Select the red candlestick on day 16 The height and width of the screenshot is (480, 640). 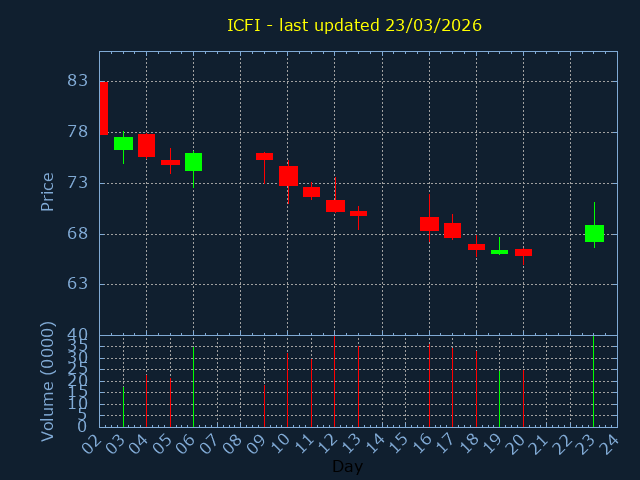(x=429, y=224)
